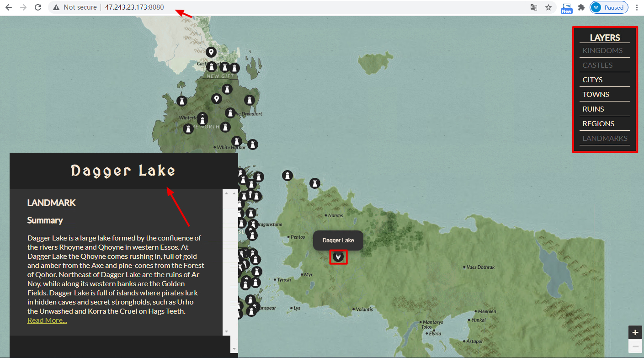Image resolution: width=644 pixels, height=358 pixels.
Task: Click the pin marker above Castle Black
Action: (211, 52)
